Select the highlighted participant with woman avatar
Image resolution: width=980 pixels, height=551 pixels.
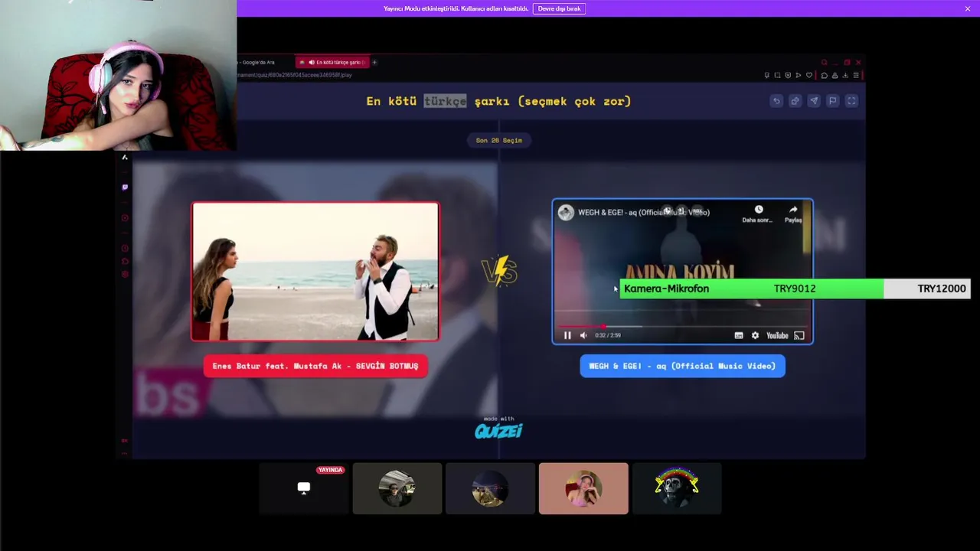point(583,488)
